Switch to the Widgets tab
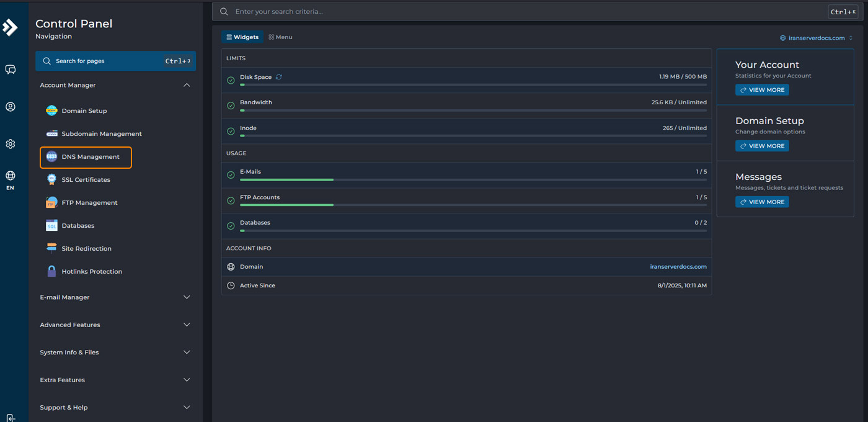This screenshot has height=422, width=868. click(x=242, y=37)
